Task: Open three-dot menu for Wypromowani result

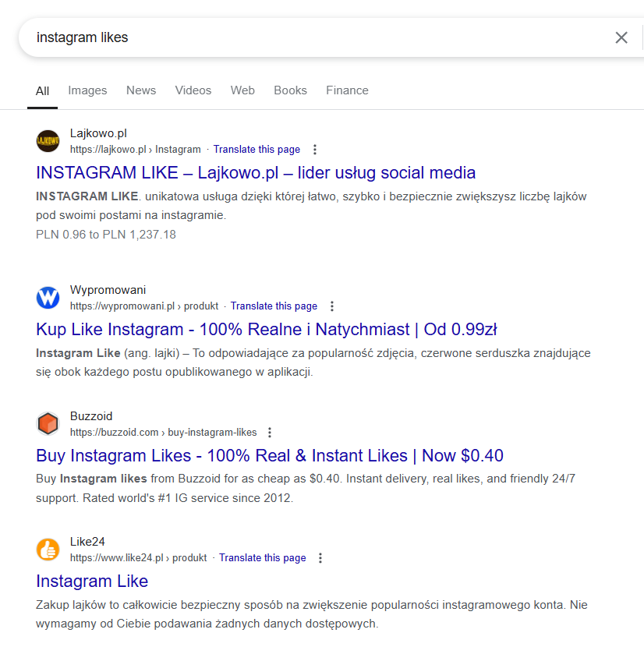Action: point(332,306)
